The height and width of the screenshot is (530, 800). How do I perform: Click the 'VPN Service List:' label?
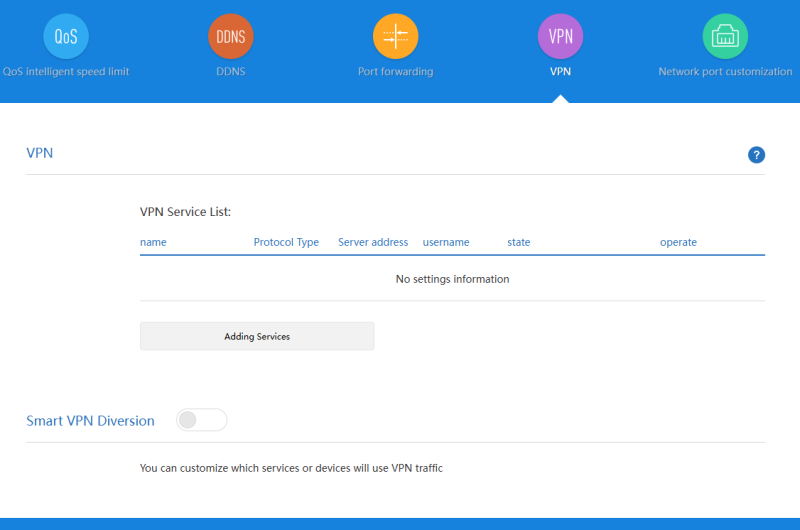coord(185,212)
